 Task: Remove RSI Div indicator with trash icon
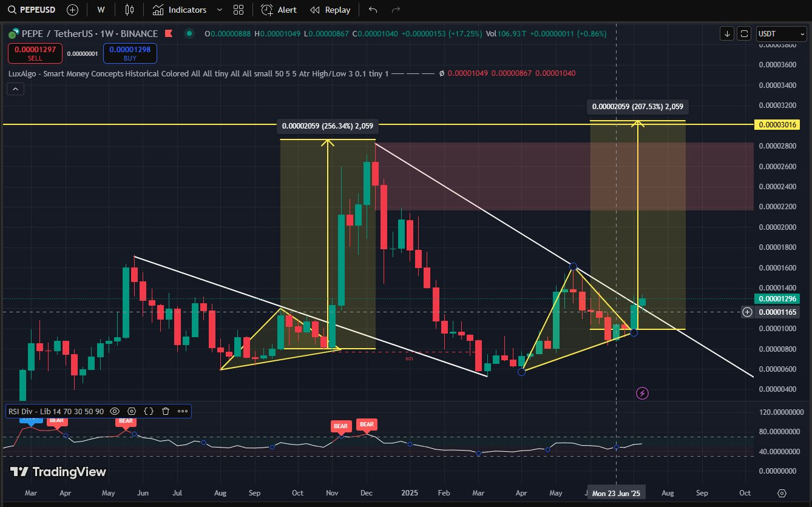166,411
